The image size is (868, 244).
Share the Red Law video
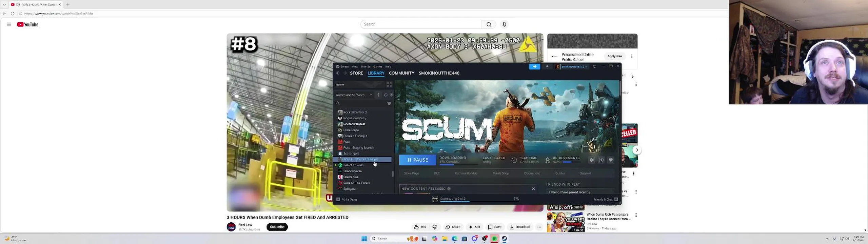[x=453, y=227]
